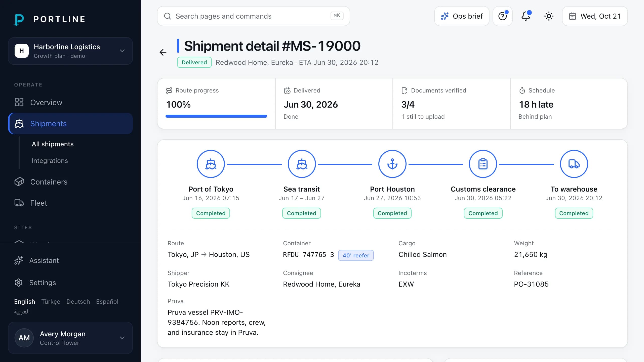Click the To warehouse truck icon
This screenshot has width=644, height=362.
click(574, 164)
